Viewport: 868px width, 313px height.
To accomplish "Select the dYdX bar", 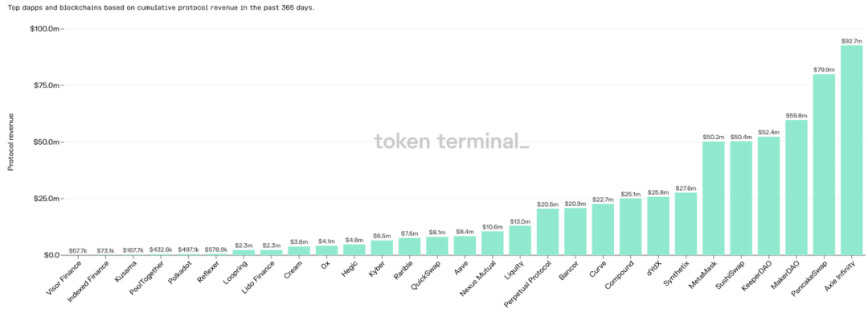I will click(658, 225).
